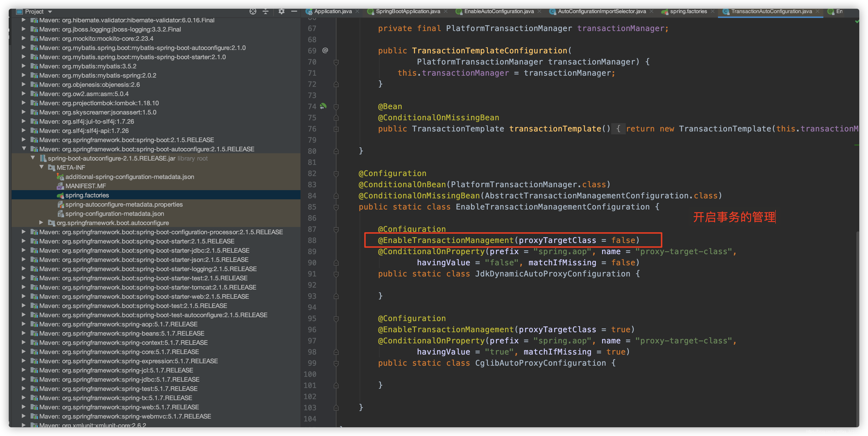Screen dimensions: 868x436
Task: Expand org.springframework.boot.autoconfigure package
Action: tap(41, 223)
